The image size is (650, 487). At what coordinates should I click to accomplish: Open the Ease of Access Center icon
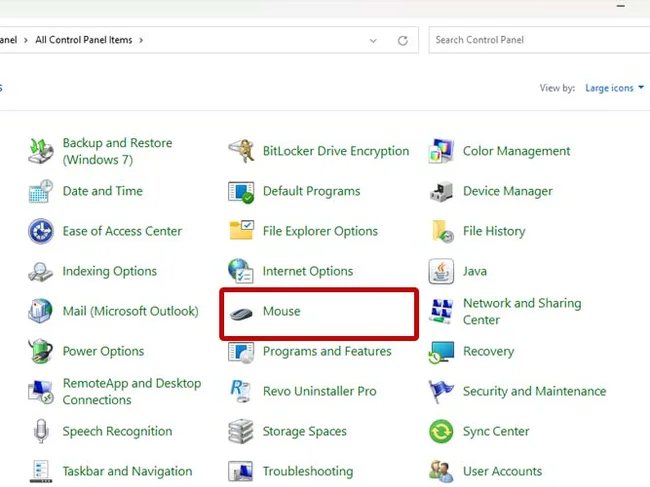pos(41,231)
